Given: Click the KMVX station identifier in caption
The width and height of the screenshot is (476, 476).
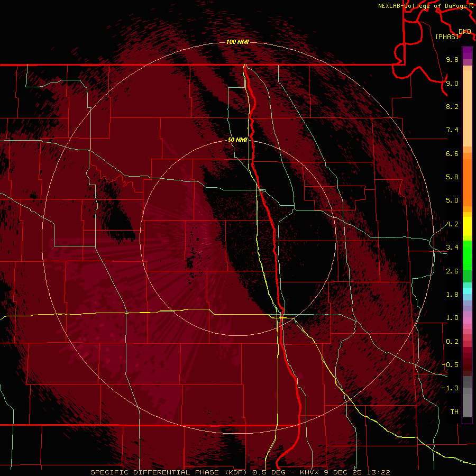Looking at the screenshot, I should pos(310,472).
